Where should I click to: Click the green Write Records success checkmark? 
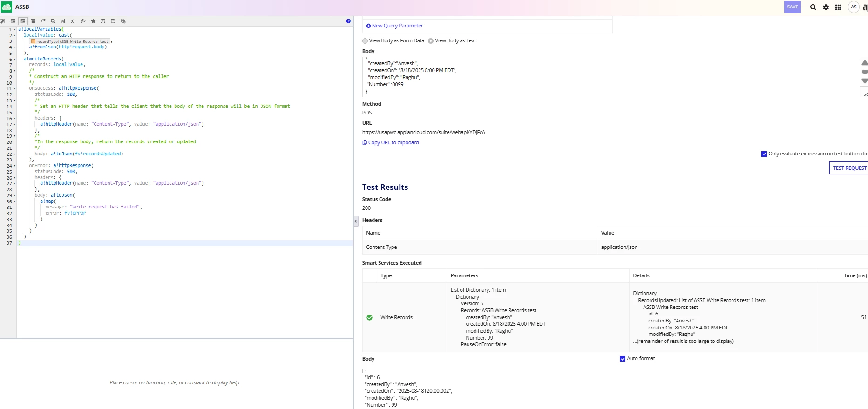(x=369, y=317)
